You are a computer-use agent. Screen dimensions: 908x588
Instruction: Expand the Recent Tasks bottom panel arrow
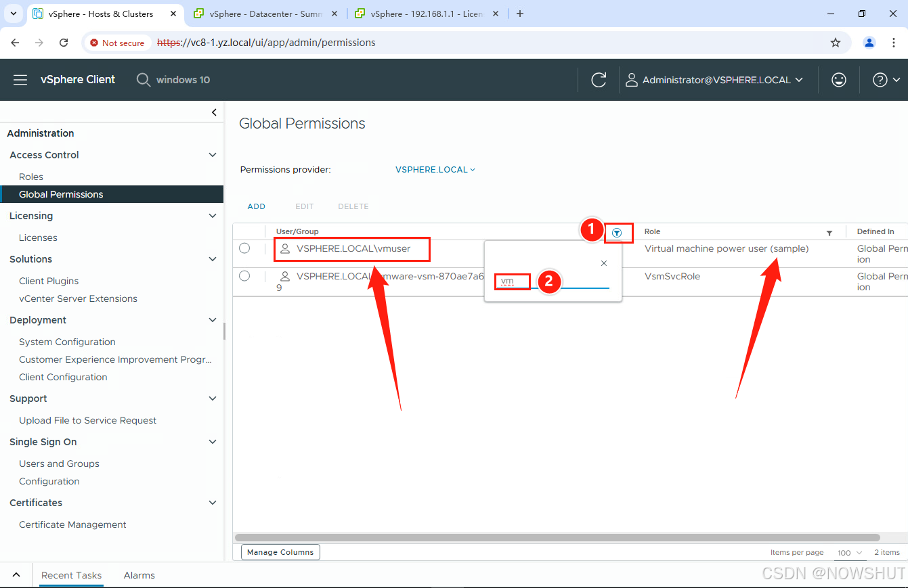[x=16, y=575]
